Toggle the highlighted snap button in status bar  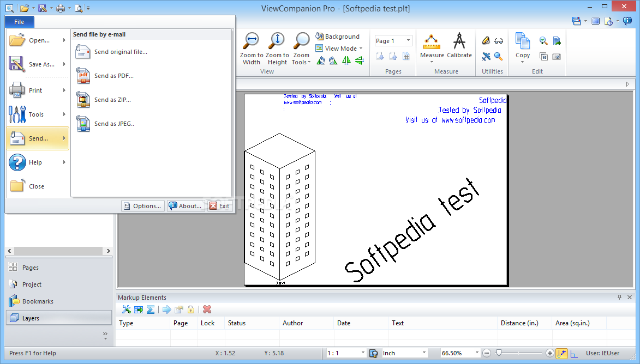561,353
